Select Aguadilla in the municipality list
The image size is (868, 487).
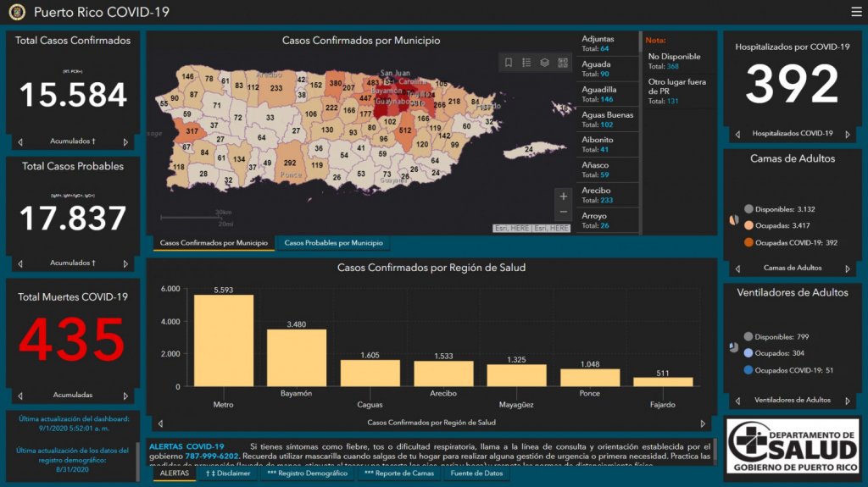(606, 94)
